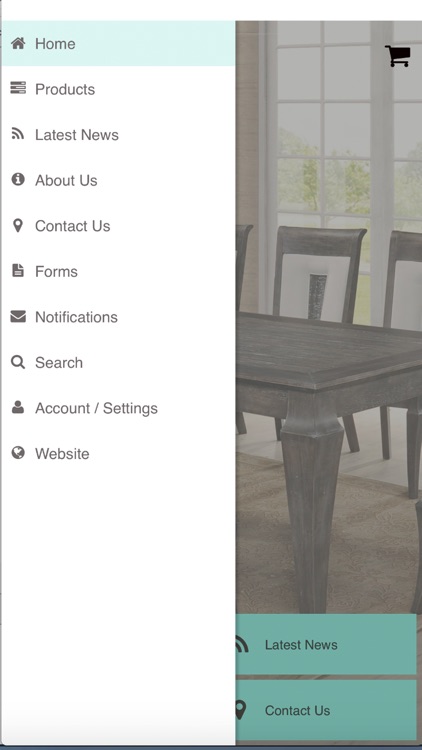This screenshot has height=750, width=422.
Task: Click the document icon beside Forms
Action: pos(18,270)
